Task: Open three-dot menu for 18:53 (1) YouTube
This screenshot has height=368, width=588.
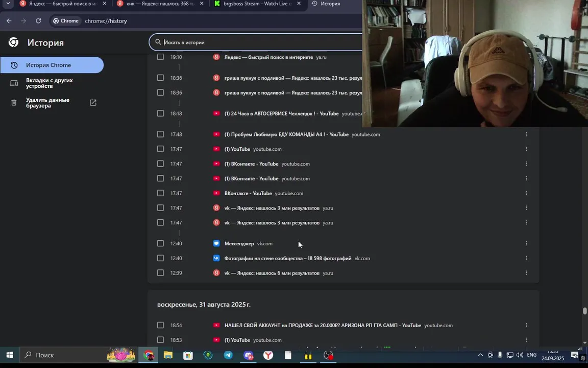Action: [x=526, y=340]
